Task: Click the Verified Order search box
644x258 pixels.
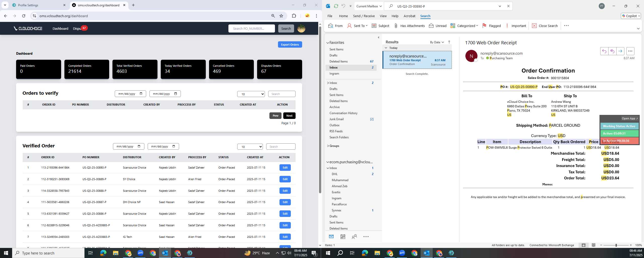Action: [281, 147]
